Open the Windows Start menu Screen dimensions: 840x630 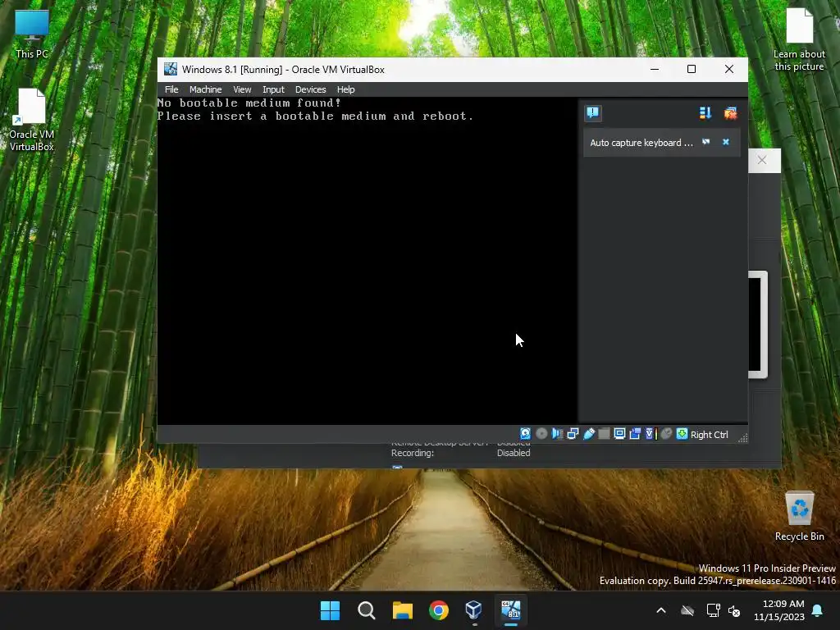pos(330,610)
